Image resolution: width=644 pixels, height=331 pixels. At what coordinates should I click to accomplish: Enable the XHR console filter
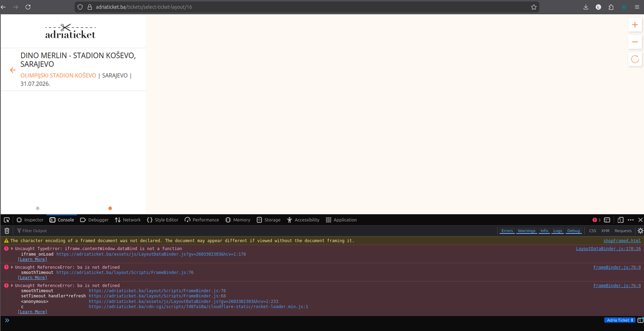[x=605, y=231]
